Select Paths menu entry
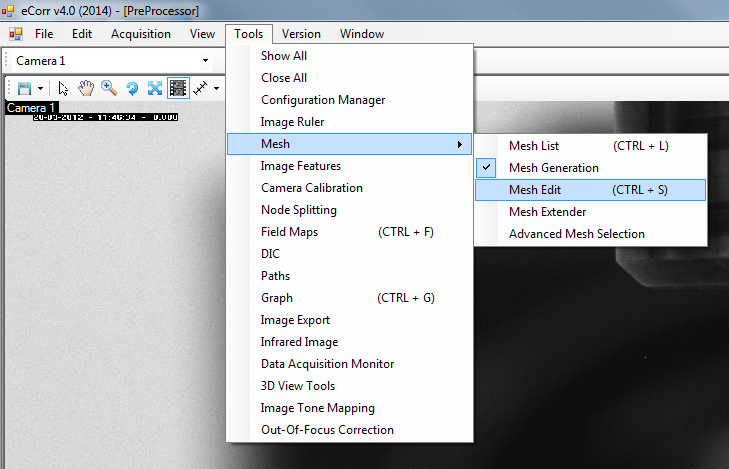The height and width of the screenshot is (469, 729). click(x=349, y=276)
